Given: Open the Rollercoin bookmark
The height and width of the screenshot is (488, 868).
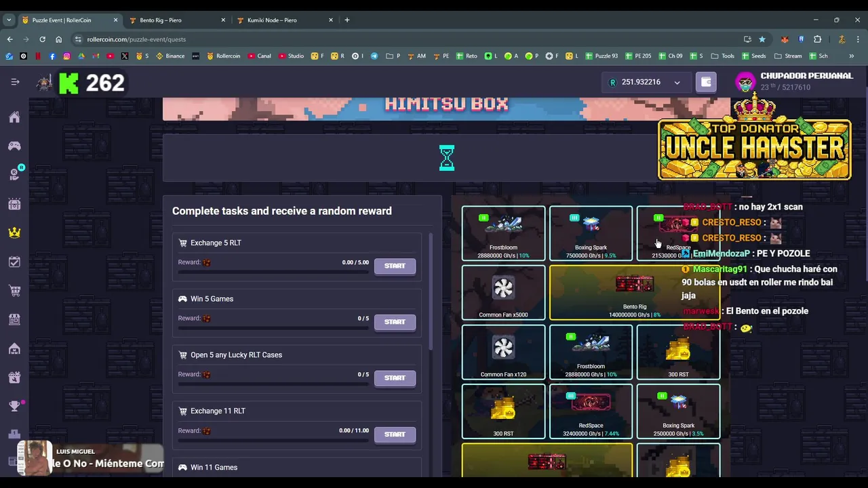Looking at the screenshot, I should [224, 56].
